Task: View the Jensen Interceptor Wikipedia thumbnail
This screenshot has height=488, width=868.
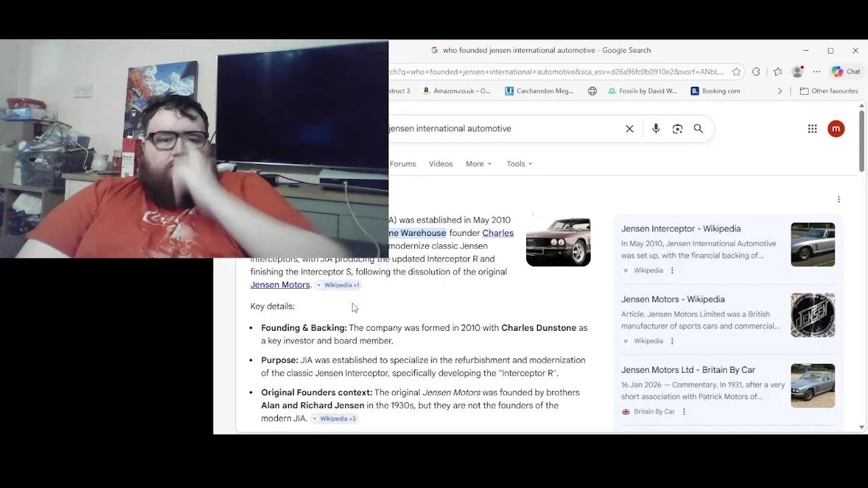Action: 812,245
